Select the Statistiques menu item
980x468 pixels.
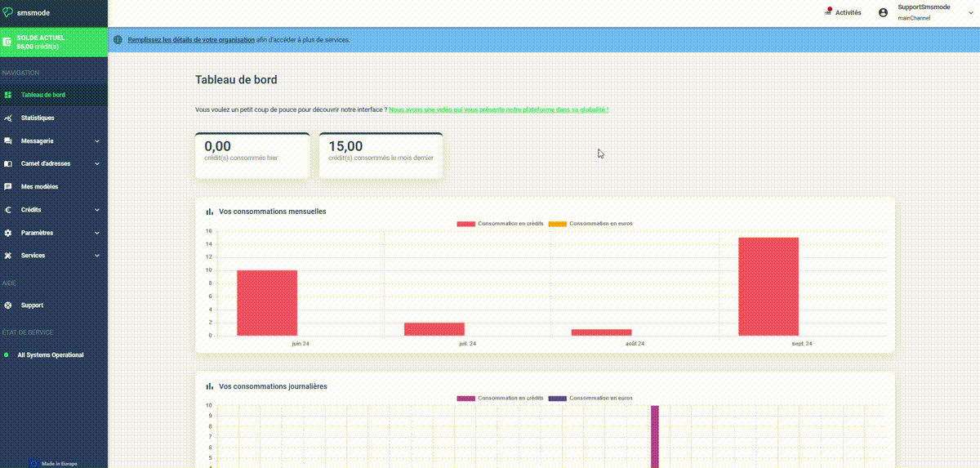tap(38, 118)
